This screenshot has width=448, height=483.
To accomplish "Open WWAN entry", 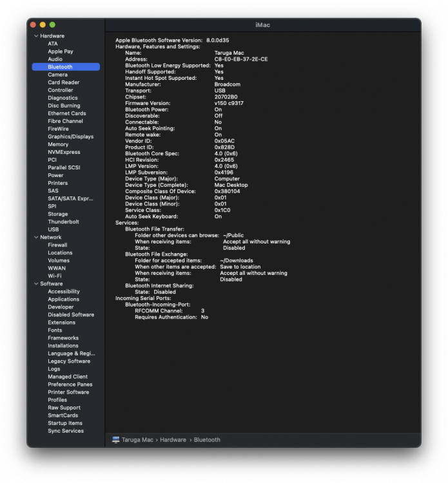I will [x=57, y=268].
